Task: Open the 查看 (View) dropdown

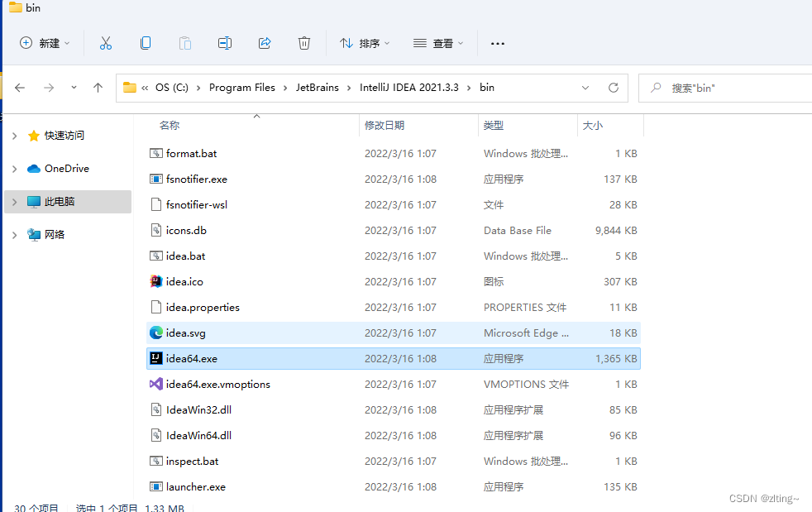Action: coord(438,43)
